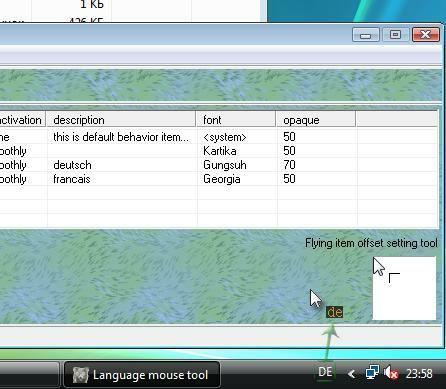Viewport: 446px width, 389px height.
Task: Click the corner marker in the offset tool
Action: (x=394, y=278)
